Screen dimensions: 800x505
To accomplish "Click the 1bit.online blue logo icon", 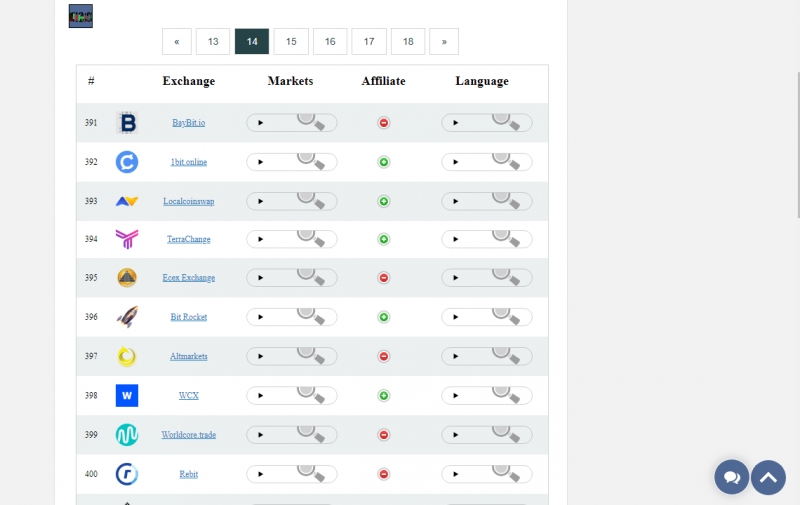I will pos(127,162).
